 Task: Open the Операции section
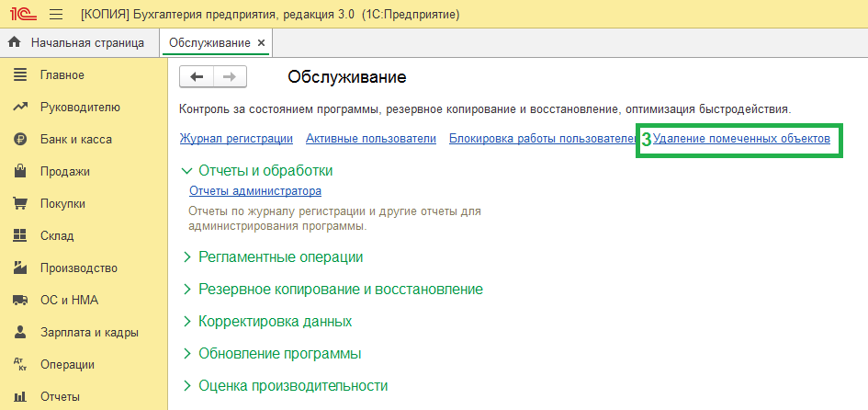(x=67, y=365)
